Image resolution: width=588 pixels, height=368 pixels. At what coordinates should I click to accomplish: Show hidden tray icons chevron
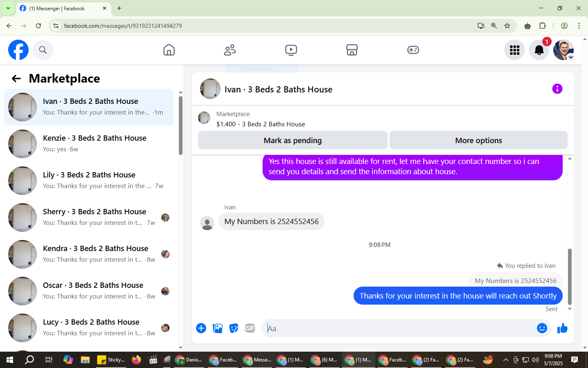506,360
